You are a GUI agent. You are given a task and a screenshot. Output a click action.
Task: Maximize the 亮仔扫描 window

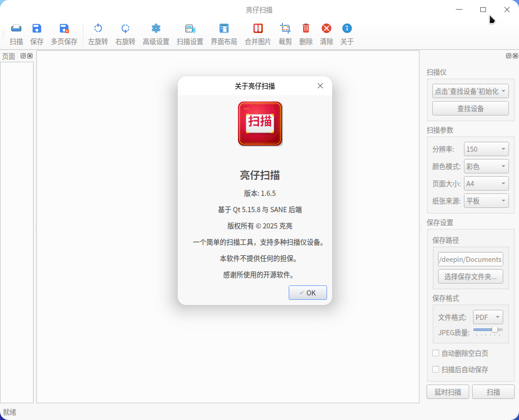(483, 10)
